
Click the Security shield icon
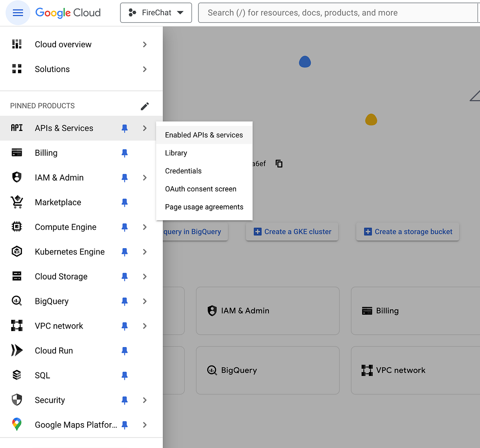tap(16, 400)
